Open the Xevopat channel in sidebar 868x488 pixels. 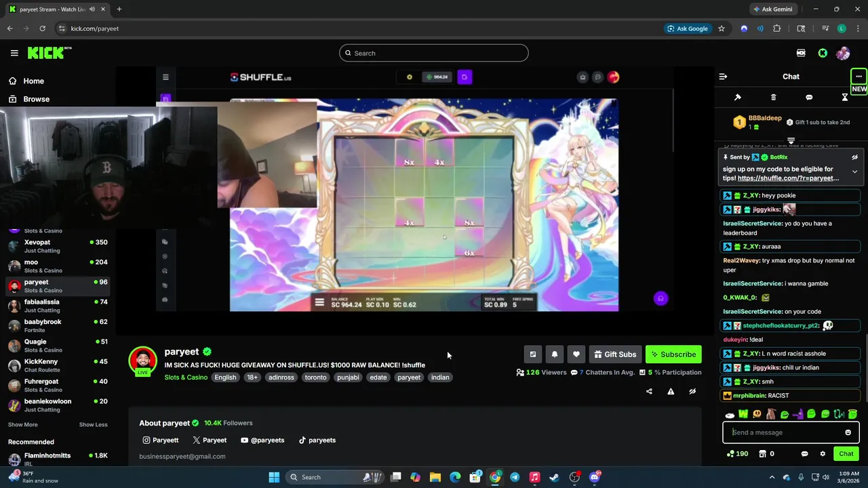(58, 246)
